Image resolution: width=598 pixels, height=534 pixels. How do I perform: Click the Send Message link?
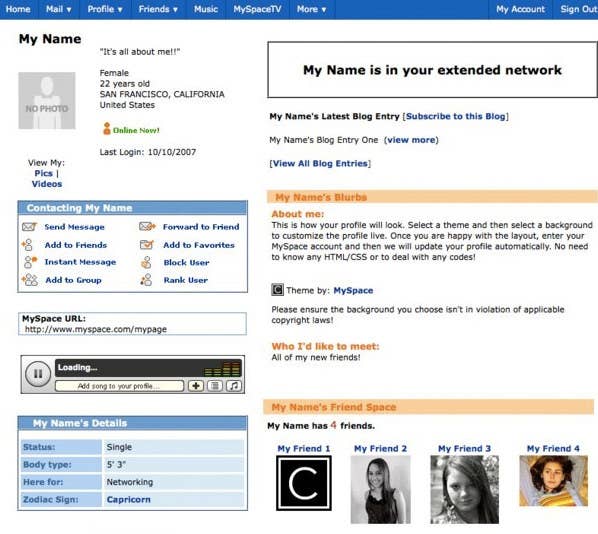(74, 227)
